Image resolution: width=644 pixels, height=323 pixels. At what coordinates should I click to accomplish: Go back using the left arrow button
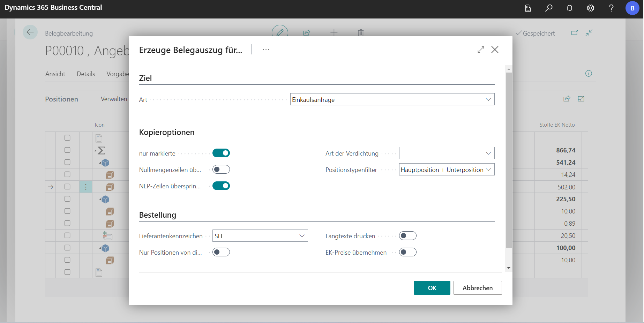30,32
